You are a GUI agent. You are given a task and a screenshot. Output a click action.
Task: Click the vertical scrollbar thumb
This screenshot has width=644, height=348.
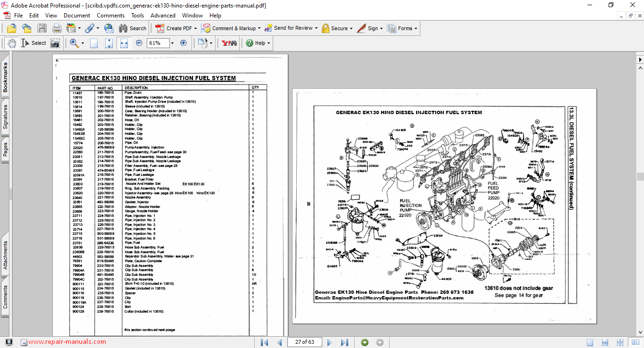tap(640, 176)
